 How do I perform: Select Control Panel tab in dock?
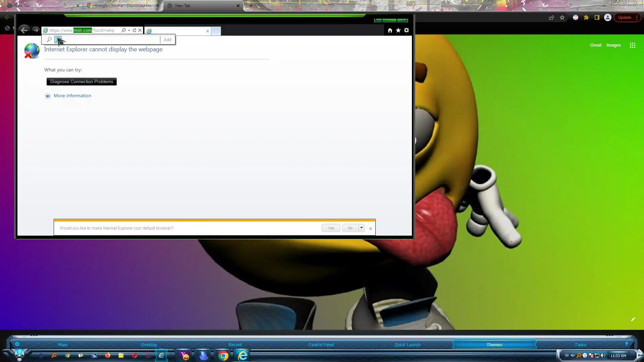coord(321,345)
